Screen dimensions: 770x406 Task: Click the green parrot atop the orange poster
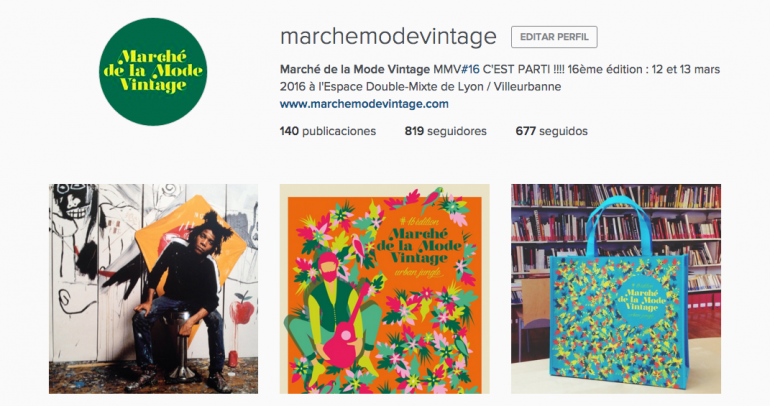[x=433, y=198]
